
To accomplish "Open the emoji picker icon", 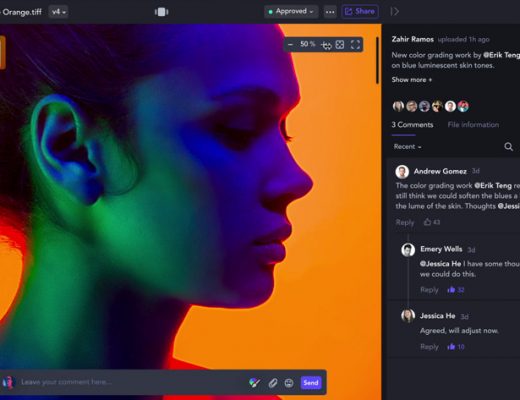I will click(x=289, y=383).
